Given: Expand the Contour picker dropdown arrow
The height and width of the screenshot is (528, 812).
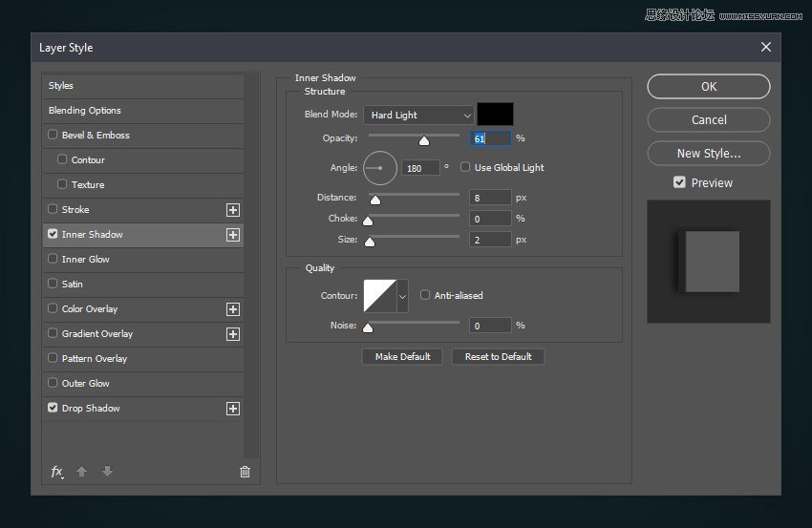Looking at the screenshot, I should coord(402,296).
